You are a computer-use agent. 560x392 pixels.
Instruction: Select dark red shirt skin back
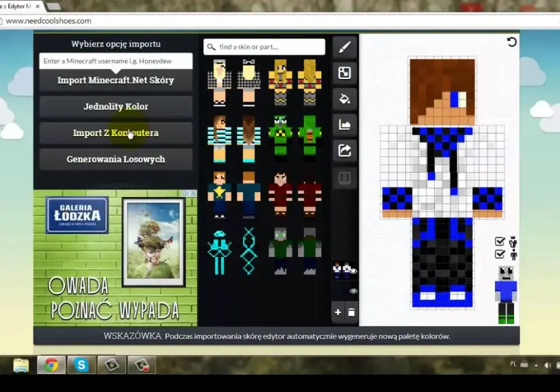coord(310,194)
